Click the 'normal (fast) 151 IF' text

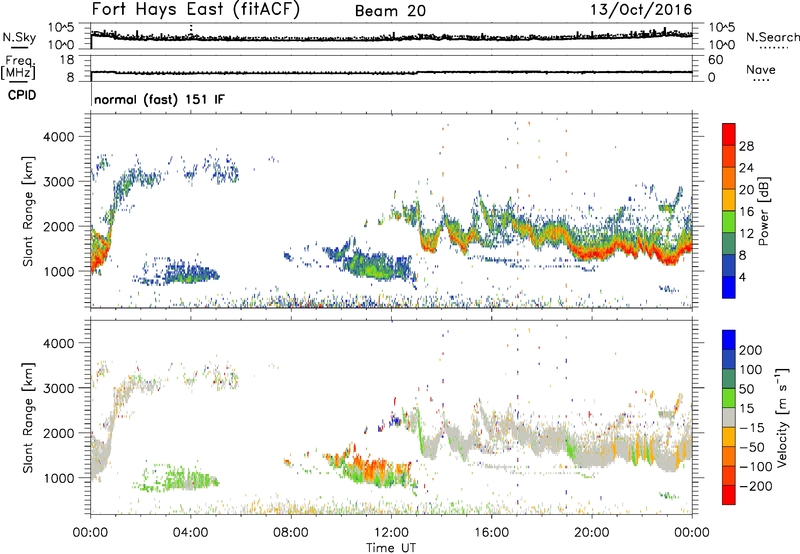point(159,99)
